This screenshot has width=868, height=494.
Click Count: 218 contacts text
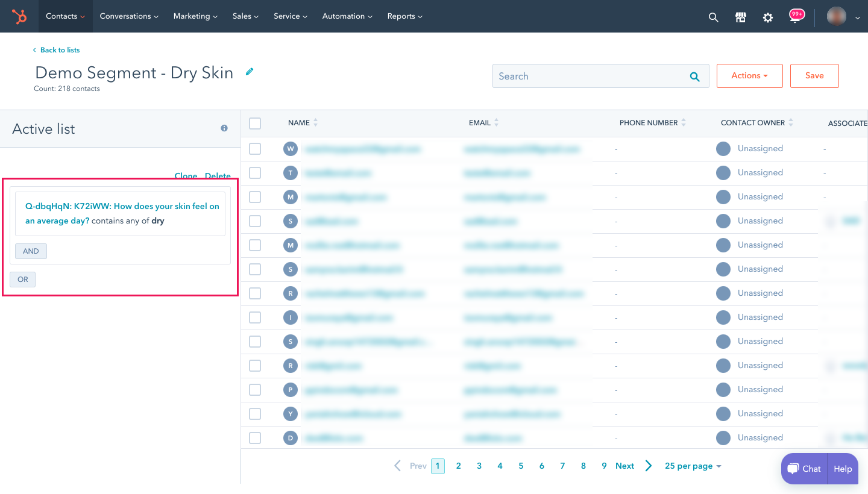[67, 89]
